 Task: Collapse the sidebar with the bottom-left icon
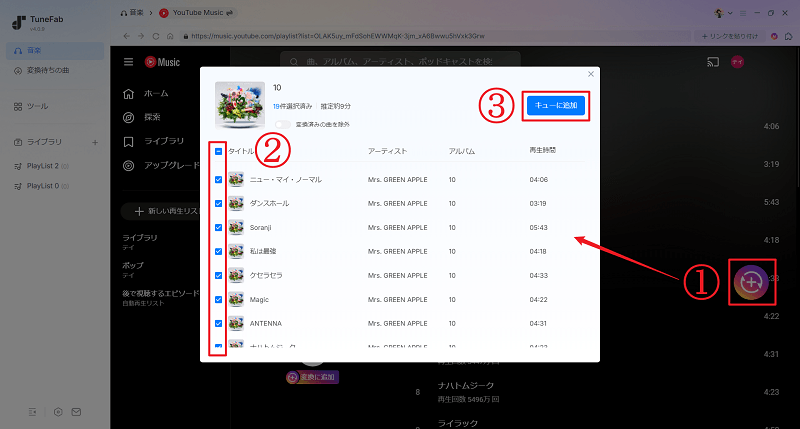(x=32, y=412)
